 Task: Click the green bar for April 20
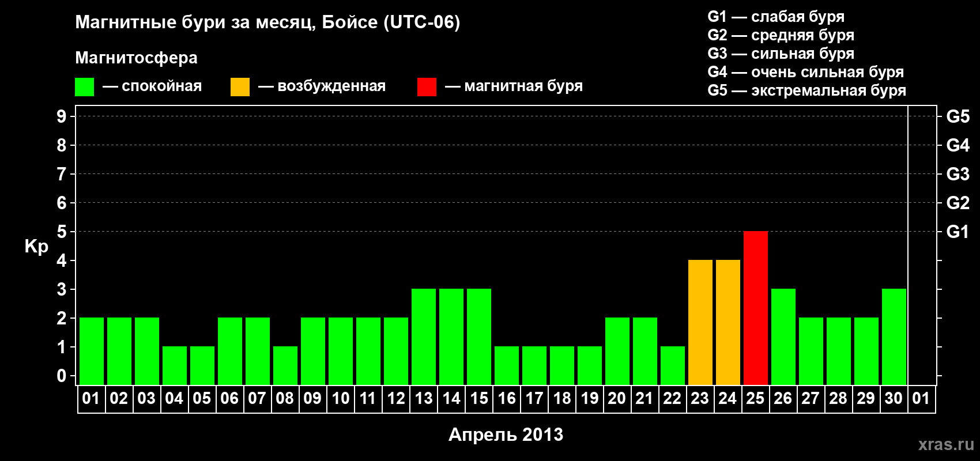coord(617,352)
